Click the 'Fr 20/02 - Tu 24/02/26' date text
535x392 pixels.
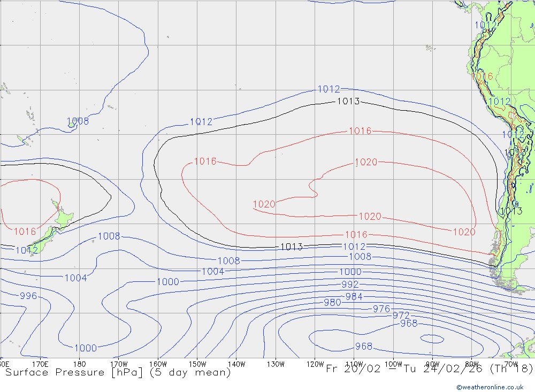pos(404,368)
